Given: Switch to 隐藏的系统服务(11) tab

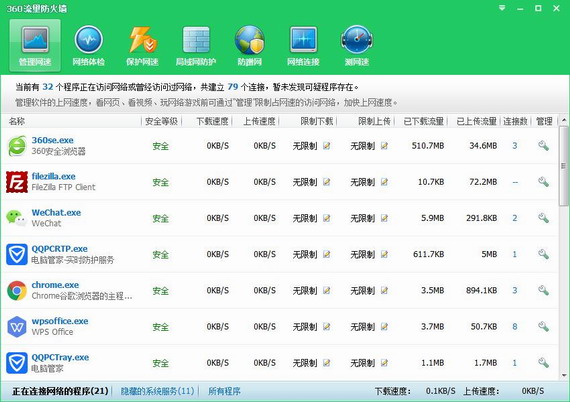Looking at the screenshot, I should (x=157, y=391).
